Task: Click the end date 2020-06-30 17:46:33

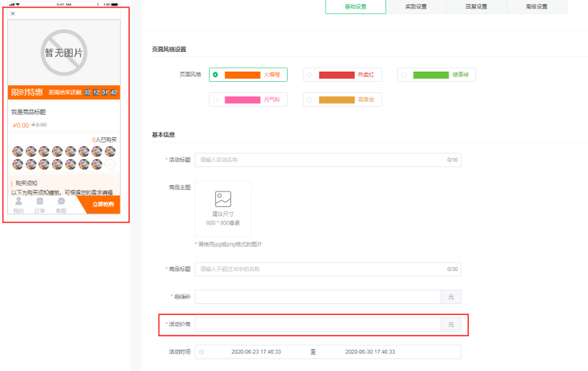Action: (370, 352)
